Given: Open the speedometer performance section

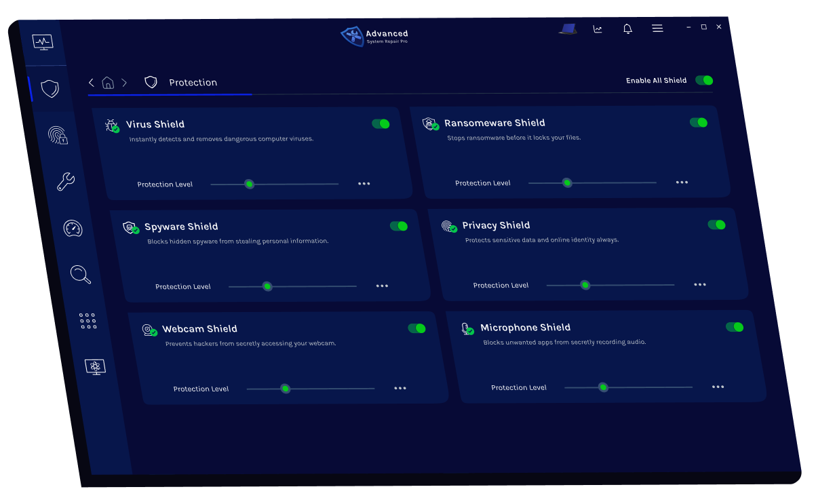Looking at the screenshot, I should [73, 228].
